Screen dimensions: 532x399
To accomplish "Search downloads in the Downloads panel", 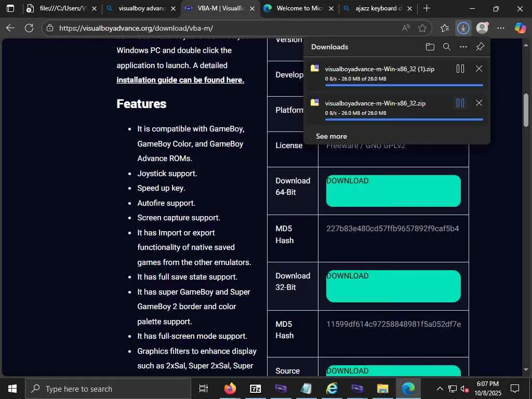I will (x=447, y=47).
